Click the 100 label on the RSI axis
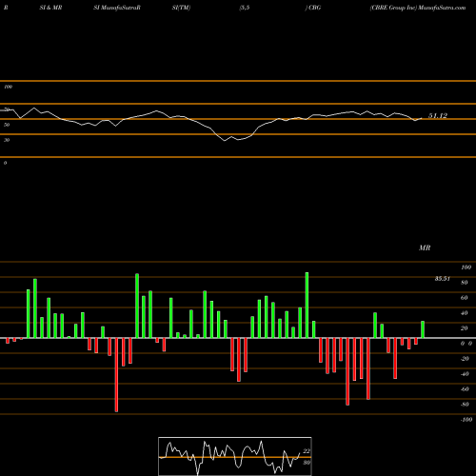The image size is (476, 476). (8, 87)
